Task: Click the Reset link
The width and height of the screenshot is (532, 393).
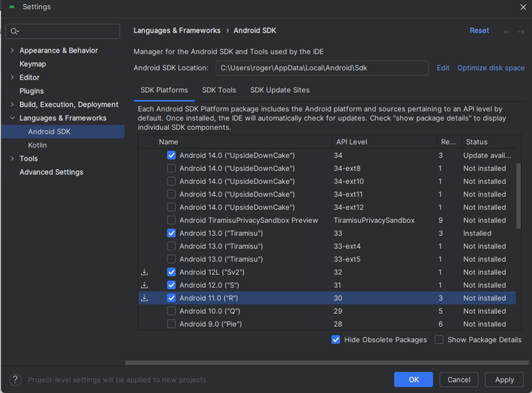Action: [479, 31]
